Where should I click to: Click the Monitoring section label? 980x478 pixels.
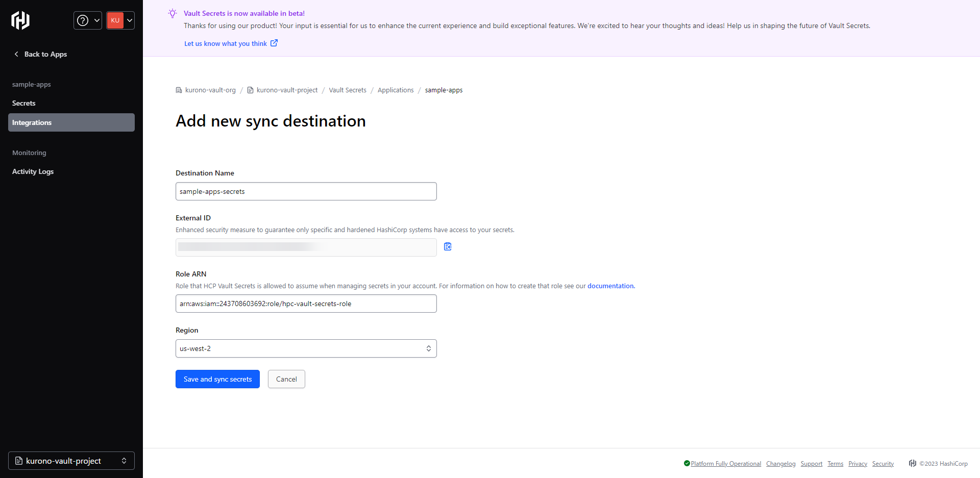(x=29, y=153)
